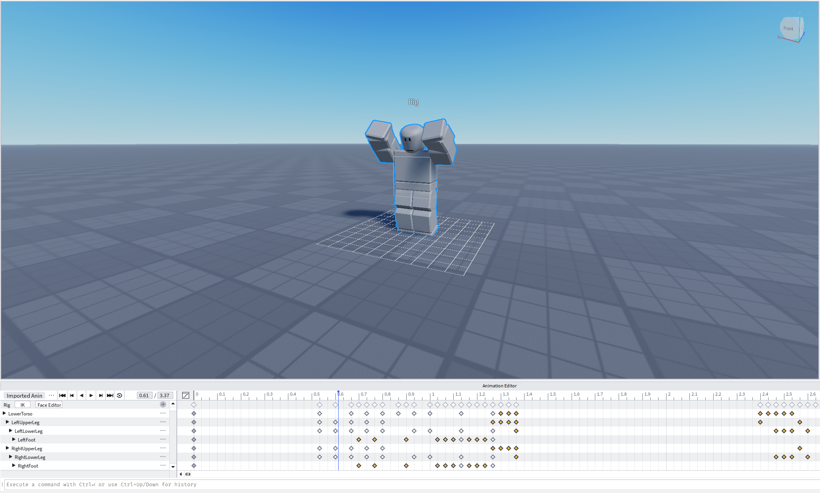The image size is (820, 504).
Task: Open the RightUpperLeg track options menu
Action: [x=163, y=448]
